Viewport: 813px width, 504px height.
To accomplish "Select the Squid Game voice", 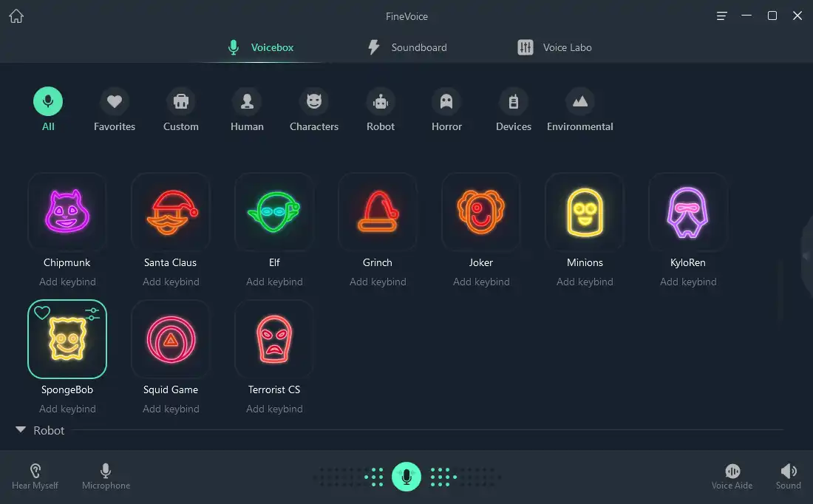I will tap(171, 339).
